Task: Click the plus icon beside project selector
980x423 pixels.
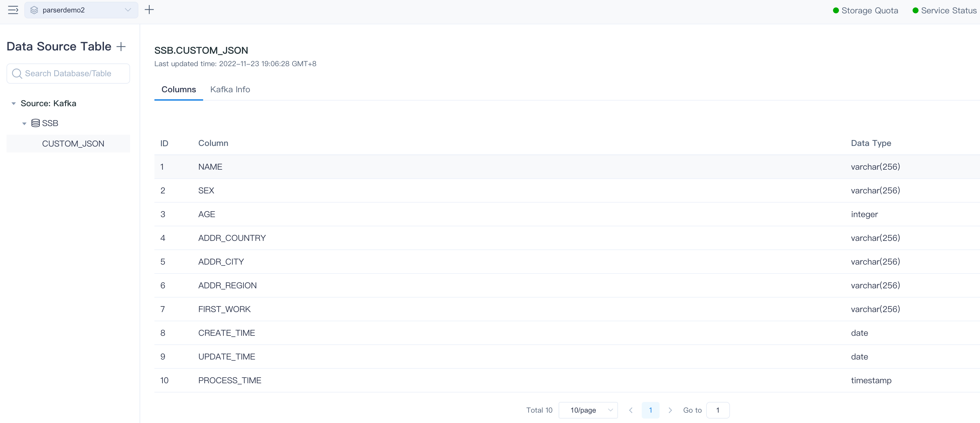Action: (149, 10)
